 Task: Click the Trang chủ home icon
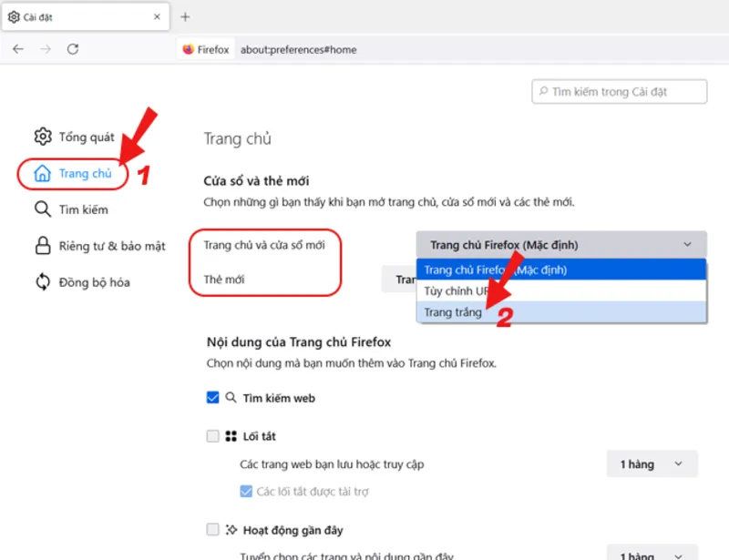(x=42, y=173)
